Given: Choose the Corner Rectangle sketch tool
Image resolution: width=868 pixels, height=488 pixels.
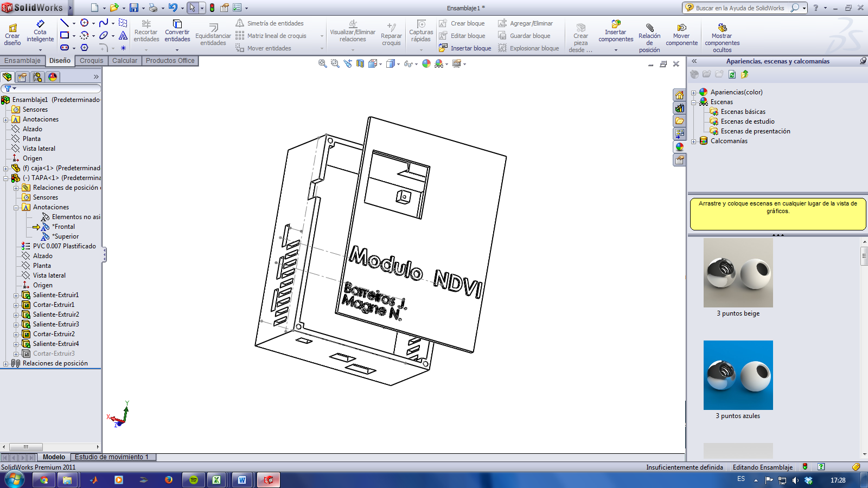Looking at the screenshot, I should coord(65,35).
